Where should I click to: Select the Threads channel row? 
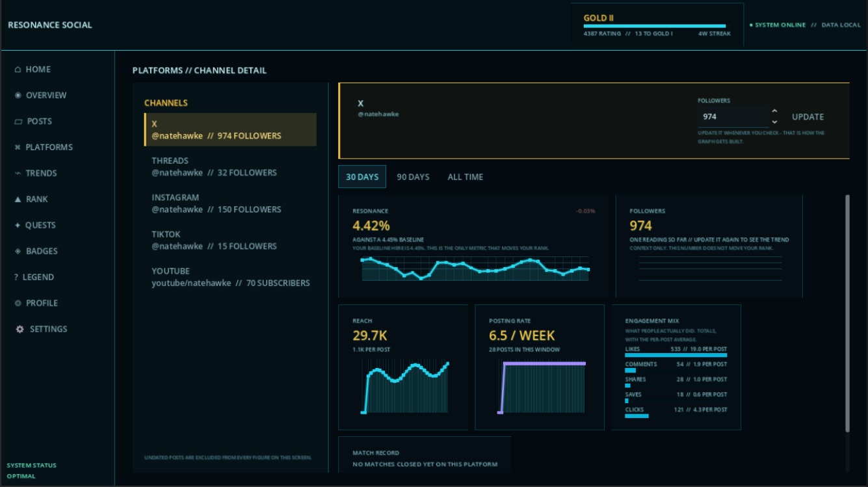[x=230, y=166]
